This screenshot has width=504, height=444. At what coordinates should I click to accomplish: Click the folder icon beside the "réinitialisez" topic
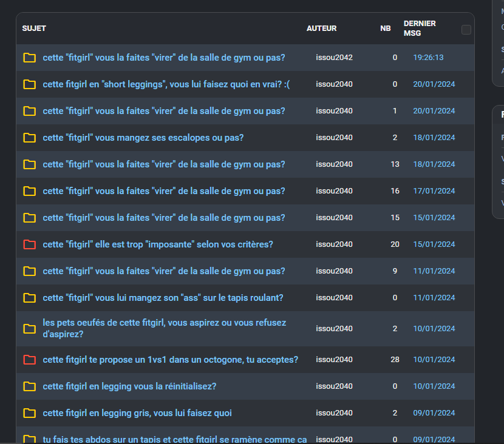[x=29, y=386]
